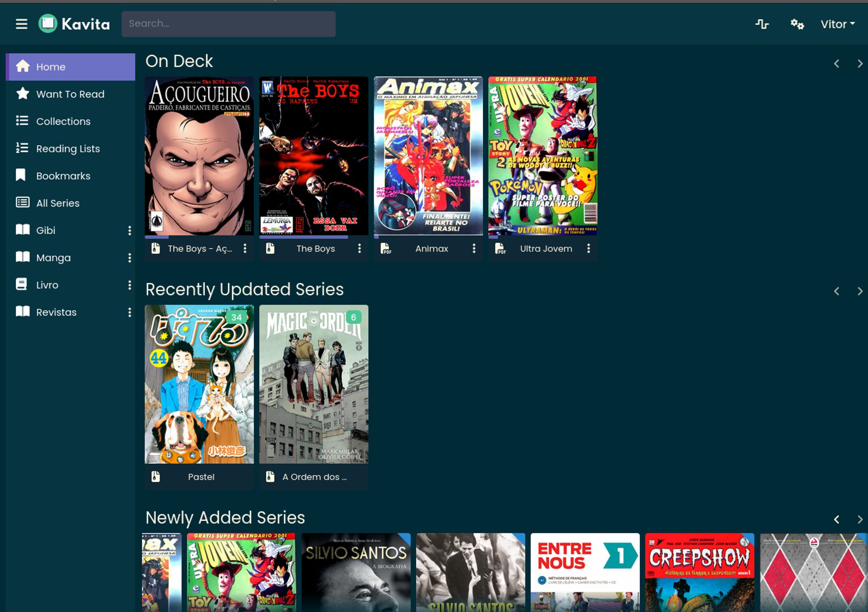Open Animax series context menu
The height and width of the screenshot is (612, 868).
(x=474, y=249)
